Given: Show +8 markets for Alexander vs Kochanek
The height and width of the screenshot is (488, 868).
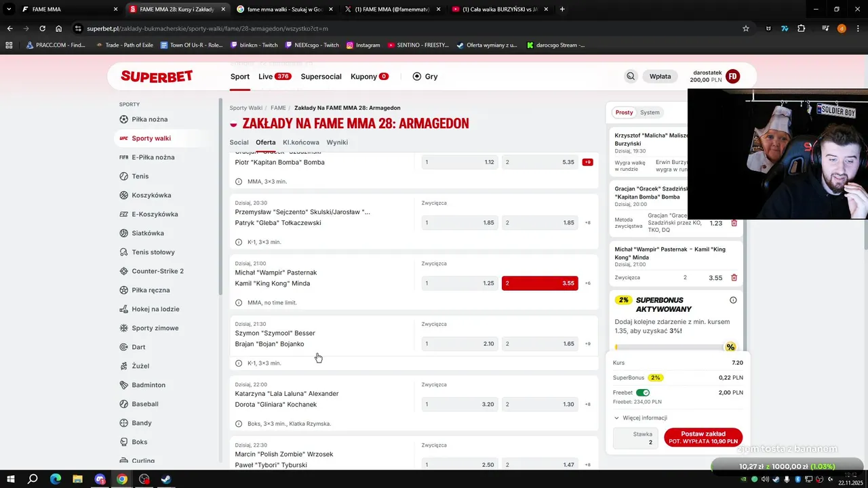Looking at the screenshot, I should coord(588,405).
